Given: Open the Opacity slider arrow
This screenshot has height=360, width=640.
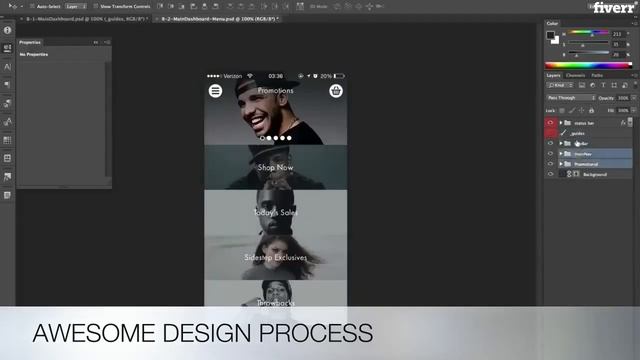Looking at the screenshot, I should [x=633, y=98].
